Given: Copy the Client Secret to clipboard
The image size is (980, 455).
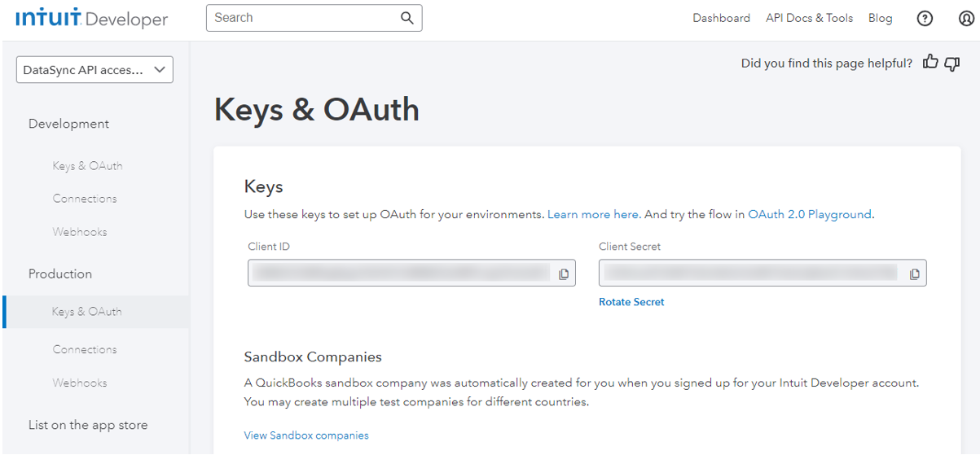Looking at the screenshot, I should coord(914,274).
